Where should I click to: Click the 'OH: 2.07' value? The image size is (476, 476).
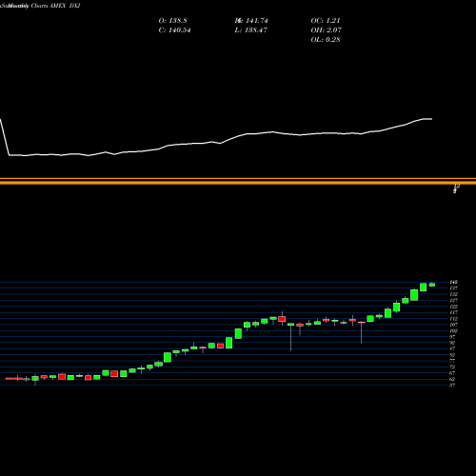pos(327,30)
